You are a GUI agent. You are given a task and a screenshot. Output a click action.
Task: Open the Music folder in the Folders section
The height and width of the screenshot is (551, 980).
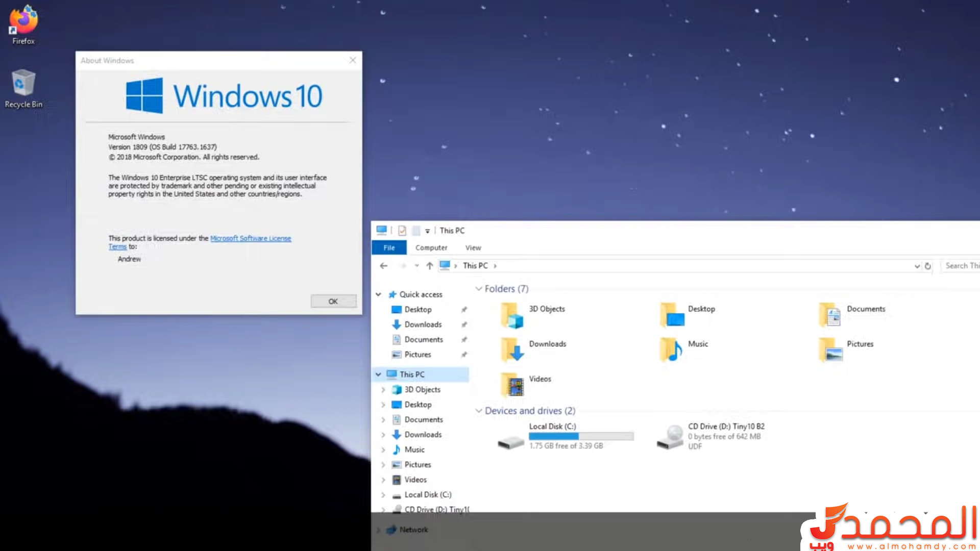[x=671, y=349]
